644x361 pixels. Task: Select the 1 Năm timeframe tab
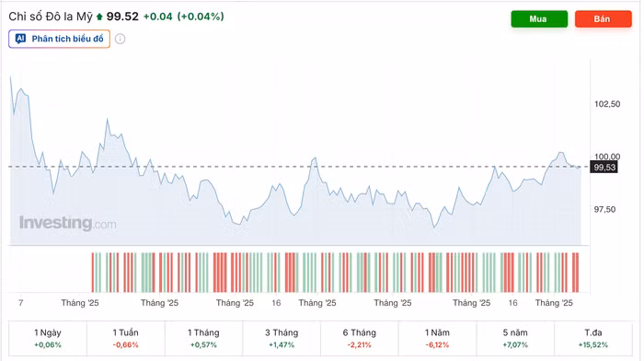click(437, 338)
